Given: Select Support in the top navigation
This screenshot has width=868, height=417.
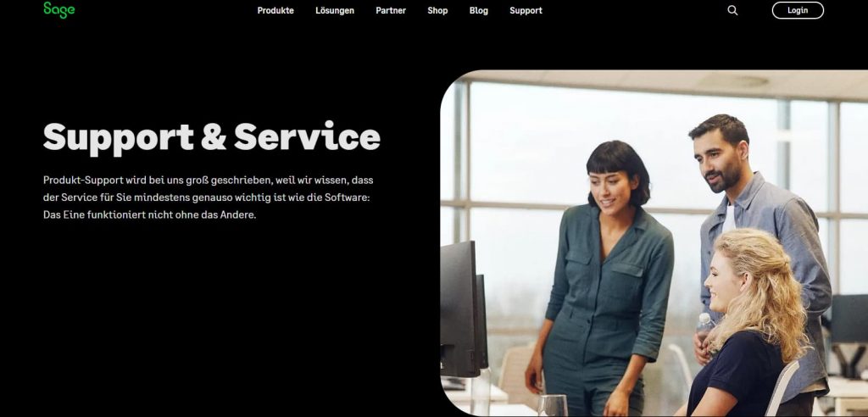Looking at the screenshot, I should [x=526, y=10].
